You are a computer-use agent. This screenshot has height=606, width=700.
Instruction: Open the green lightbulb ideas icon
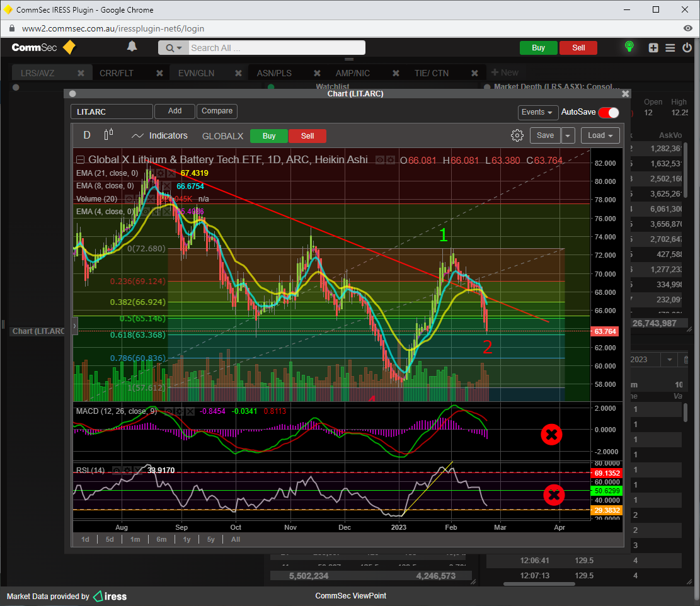[x=629, y=47]
